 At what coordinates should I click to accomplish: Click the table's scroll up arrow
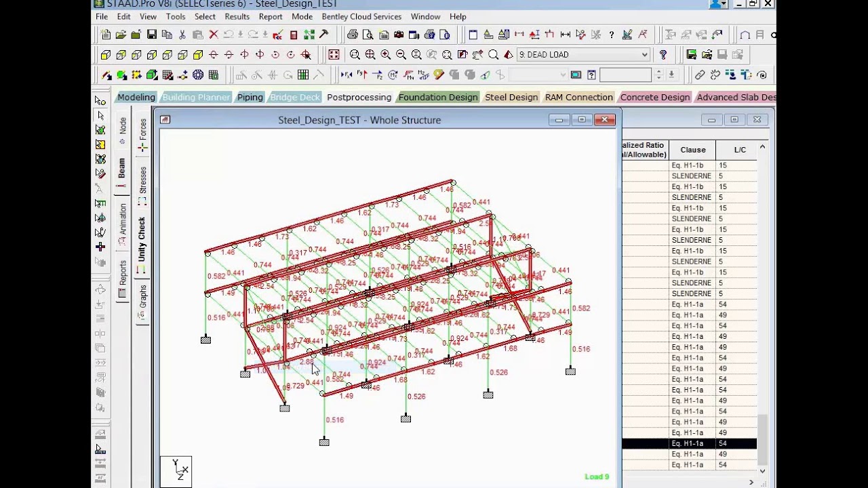762,146
